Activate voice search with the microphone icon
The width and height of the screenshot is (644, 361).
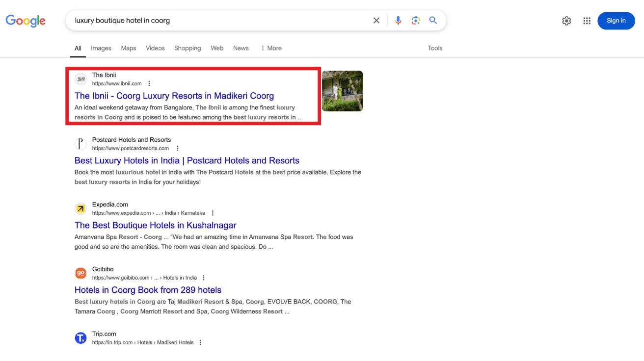[398, 20]
